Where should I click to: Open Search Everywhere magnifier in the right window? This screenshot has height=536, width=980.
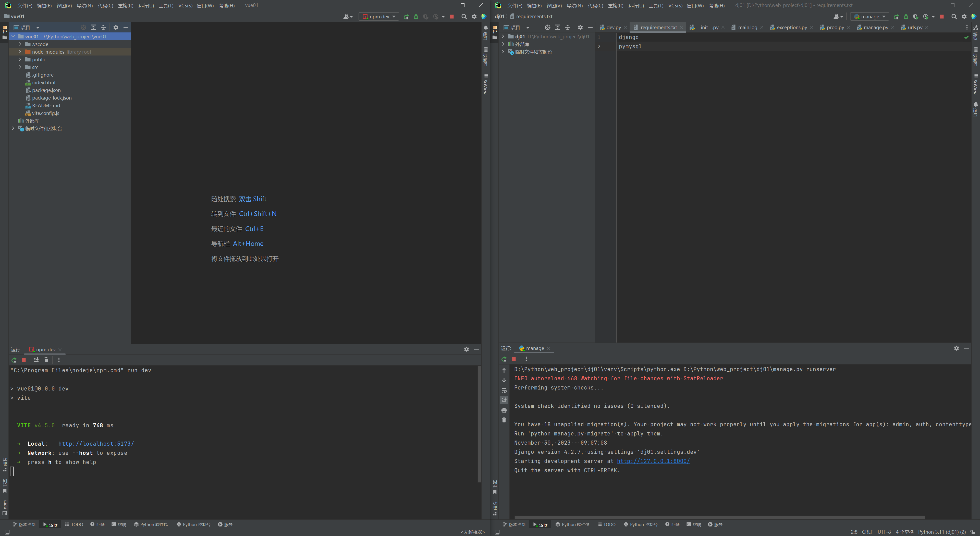click(x=954, y=17)
